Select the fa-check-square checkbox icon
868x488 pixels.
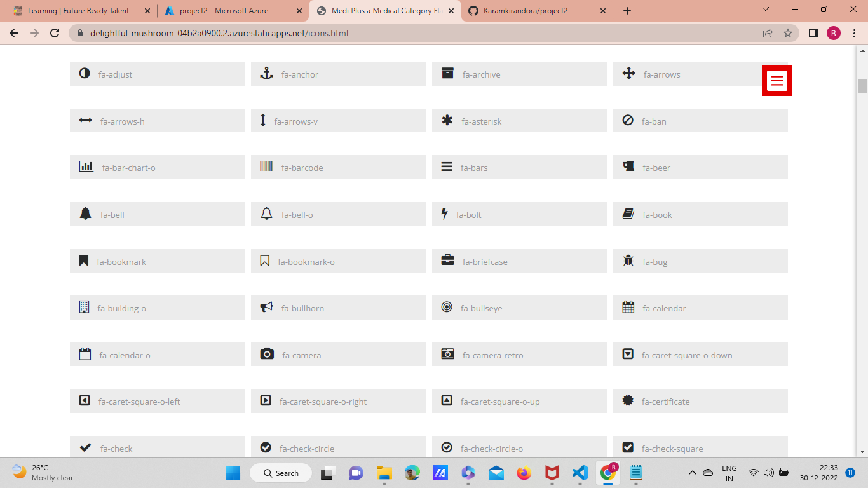coord(628,447)
